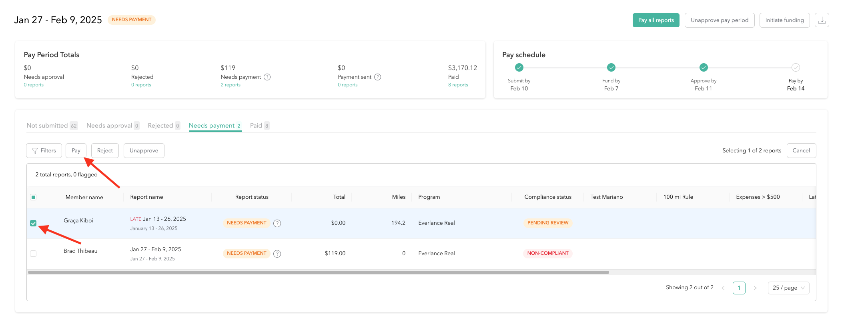The height and width of the screenshot is (320, 868).
Task: Click help icon in Brad Thibeau's status
Action: click(277, 254)
